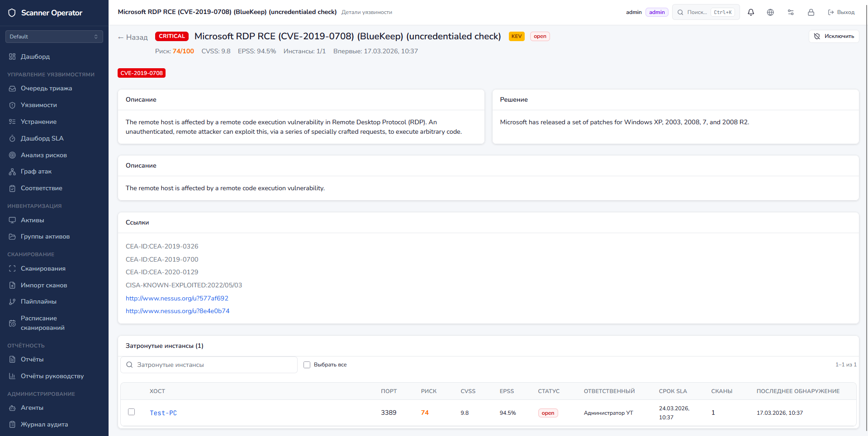Click the Исключить button

click(834, 36)
